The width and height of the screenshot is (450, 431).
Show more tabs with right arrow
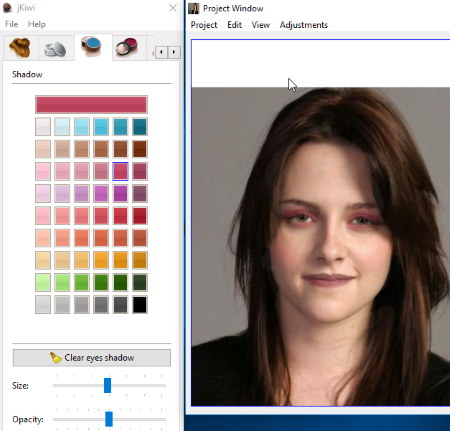point(174,52)
